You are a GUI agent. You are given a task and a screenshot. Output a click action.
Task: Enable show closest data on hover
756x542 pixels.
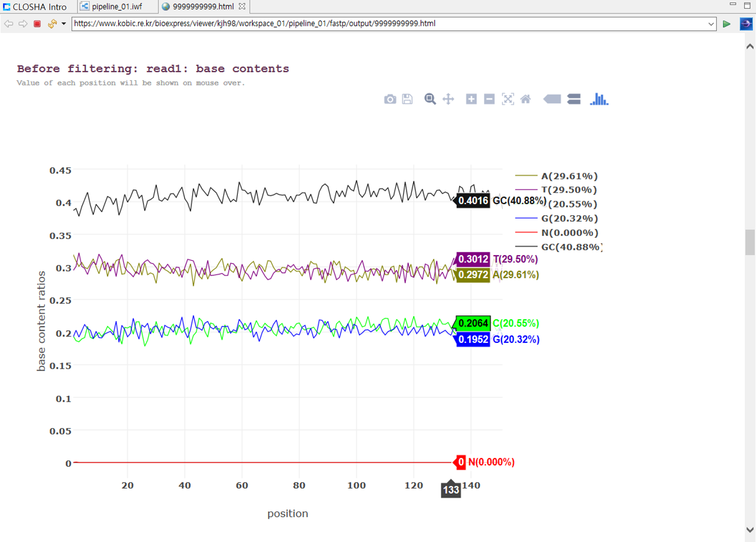coord(552,99)
